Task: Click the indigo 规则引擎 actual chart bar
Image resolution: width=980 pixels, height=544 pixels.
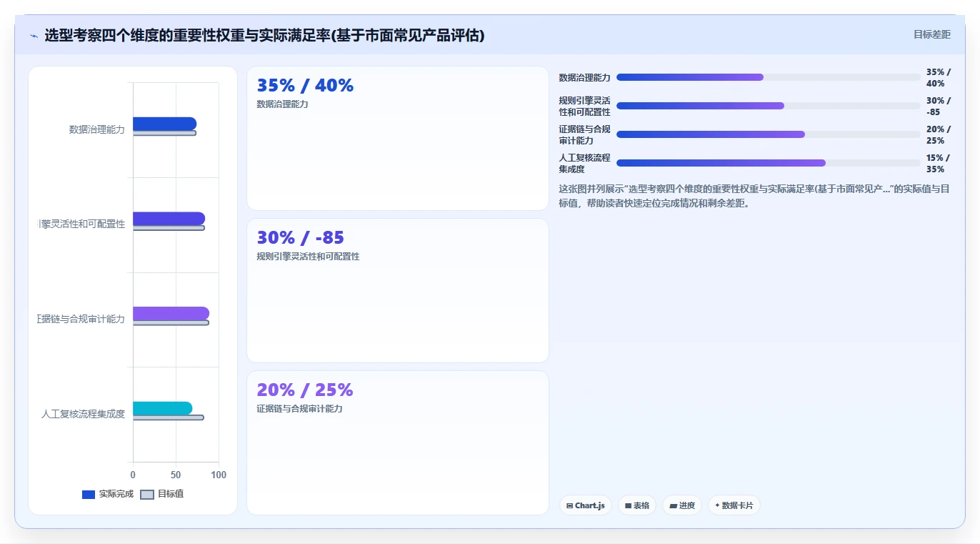Action: (169, 218)
